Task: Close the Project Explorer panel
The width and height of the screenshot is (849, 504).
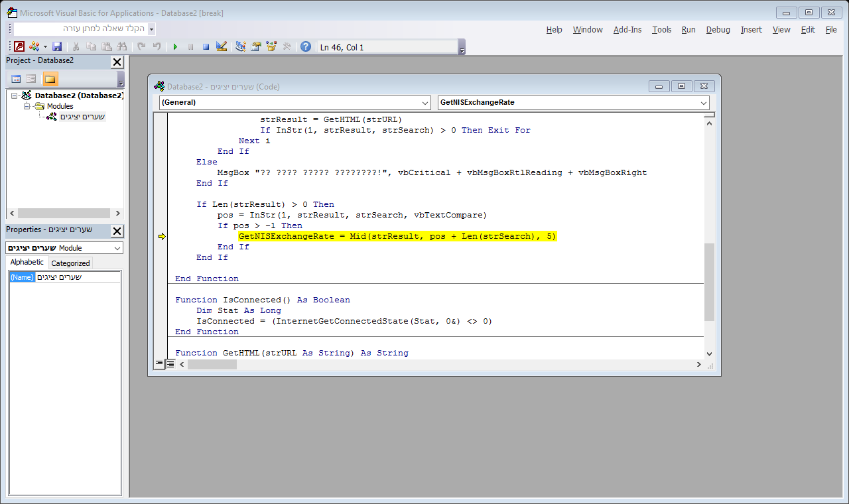Action: point(117,62)
